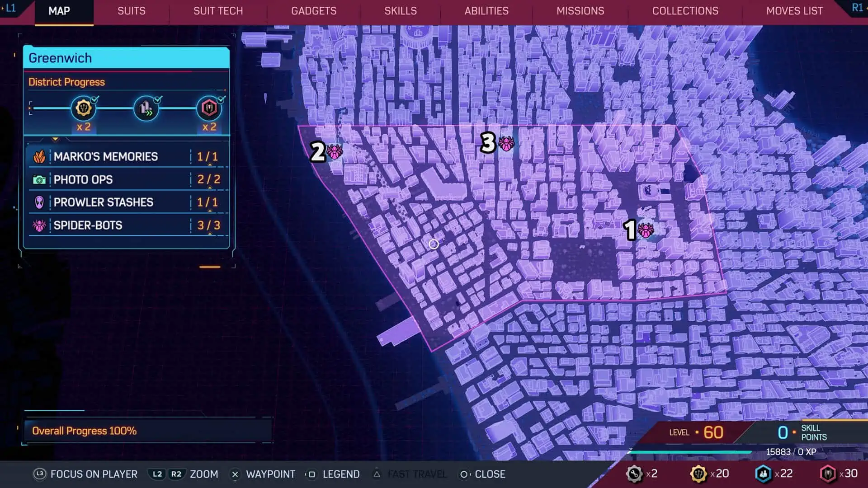Open the SUITS tab
Image resolution: width=868 pixels, height=488 pixels.
(132, 11)
